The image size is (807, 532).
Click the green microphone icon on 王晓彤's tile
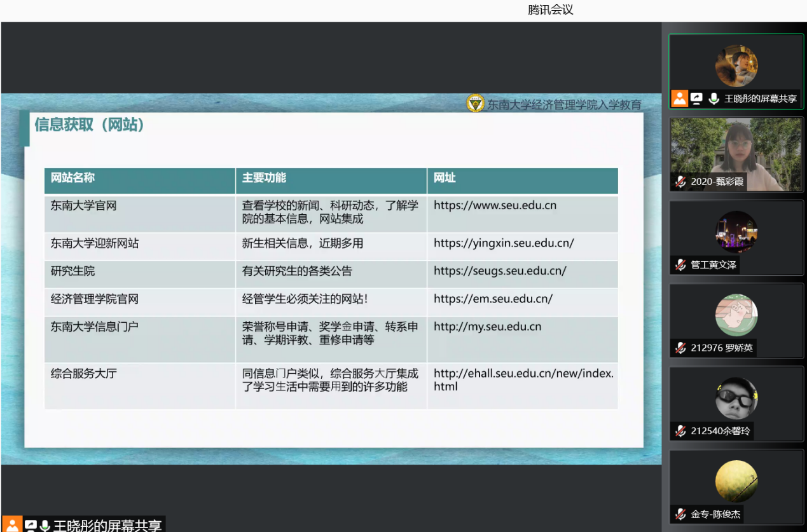click(714, 99)
